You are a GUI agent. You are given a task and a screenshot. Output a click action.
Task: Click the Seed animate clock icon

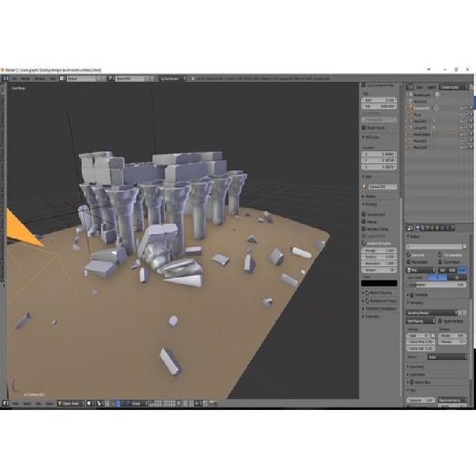(433, 336)
